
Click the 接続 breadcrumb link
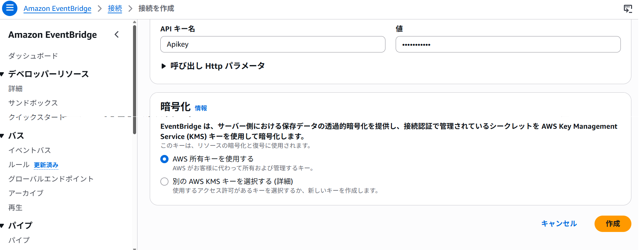coord(115,9)
